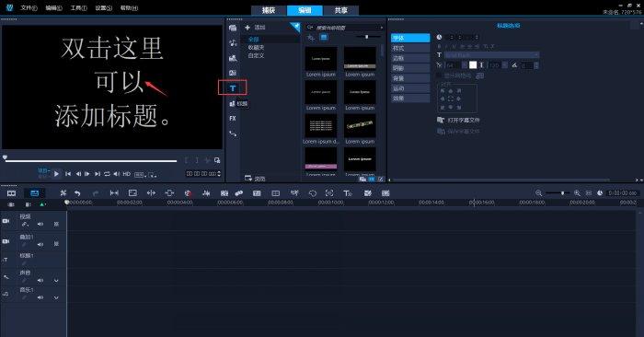The height and width of the screenshot is (337, 644).
Task: Open the Transition library in the sidebar
Action: 233,73
